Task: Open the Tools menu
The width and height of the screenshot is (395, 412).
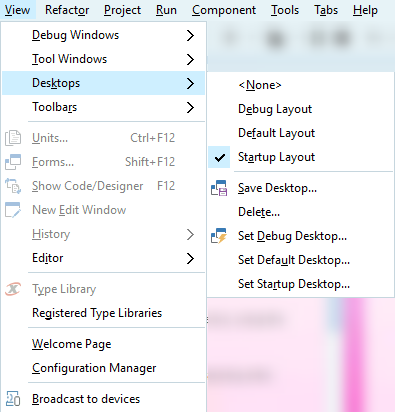Action: pyautogui.click(x=285, y=10)
